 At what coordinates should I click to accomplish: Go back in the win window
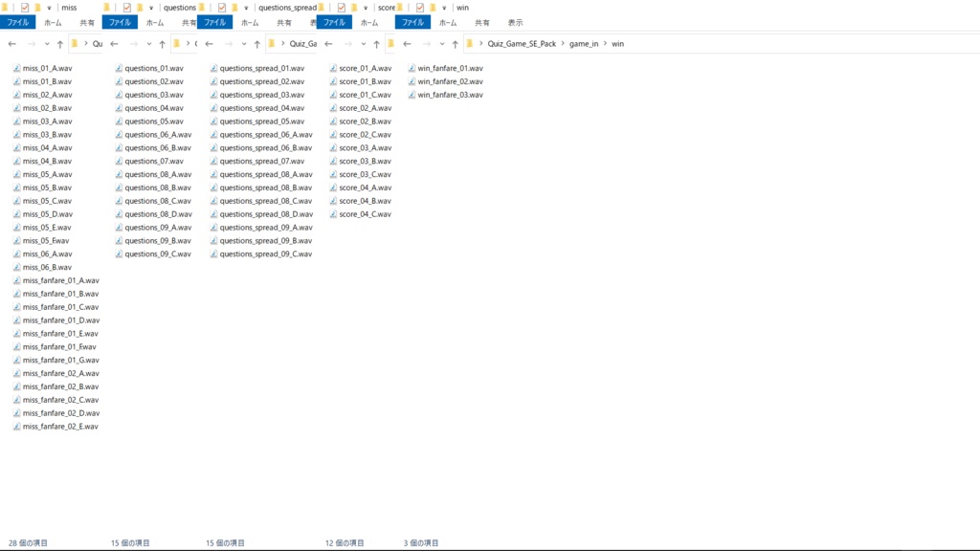[407, 44]
